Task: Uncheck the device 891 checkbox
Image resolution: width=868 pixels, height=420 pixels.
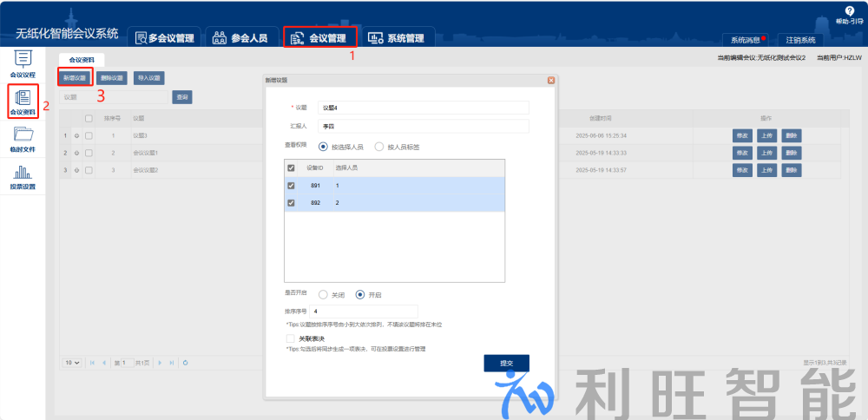Action: tap(291, 186)
